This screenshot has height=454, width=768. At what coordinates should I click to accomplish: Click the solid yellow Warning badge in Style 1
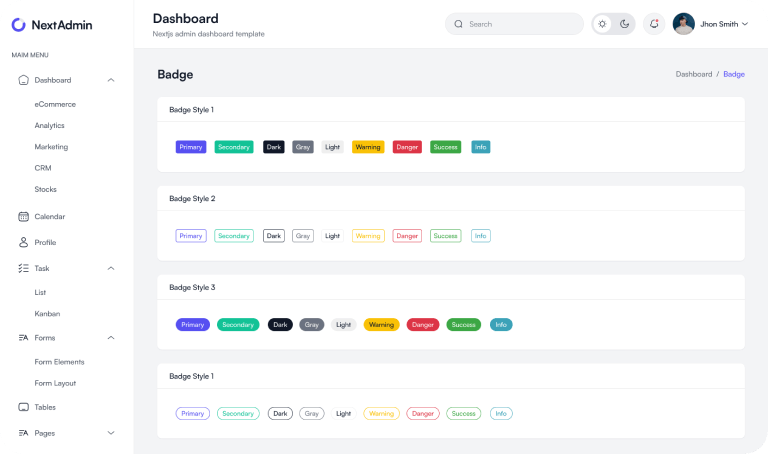[x=367, y=147]
